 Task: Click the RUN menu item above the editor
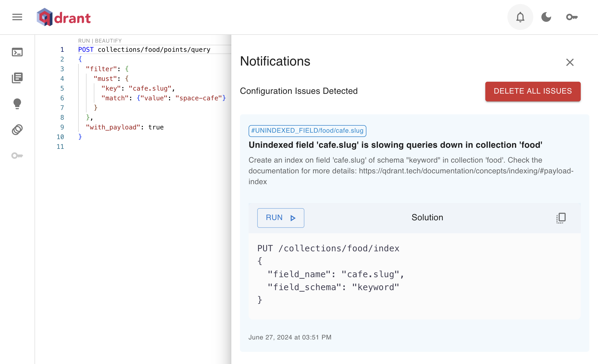pos(84,40)
